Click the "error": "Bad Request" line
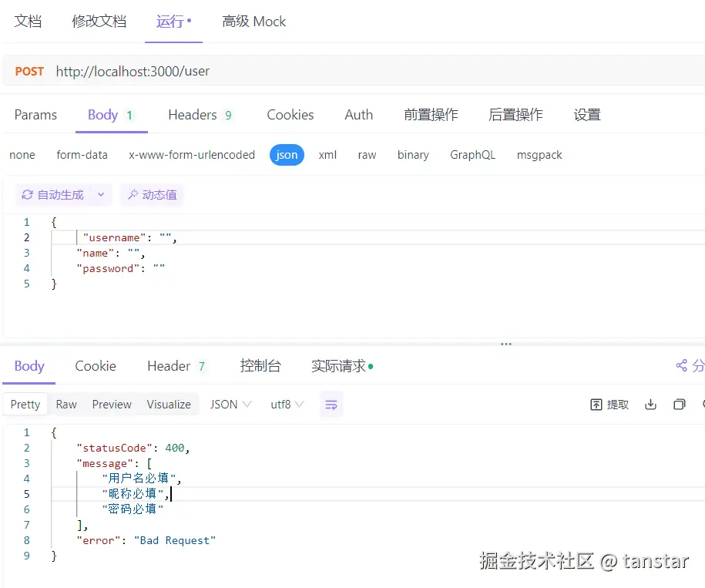Screen dimensions: 705x588 coord(146,540)
